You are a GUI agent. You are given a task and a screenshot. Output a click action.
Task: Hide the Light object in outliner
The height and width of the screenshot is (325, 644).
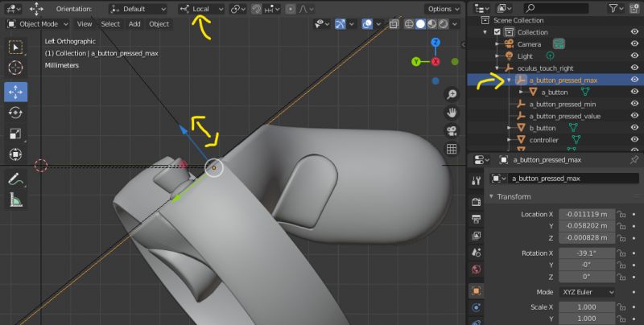pyautogui.click(x=634, y=56)
